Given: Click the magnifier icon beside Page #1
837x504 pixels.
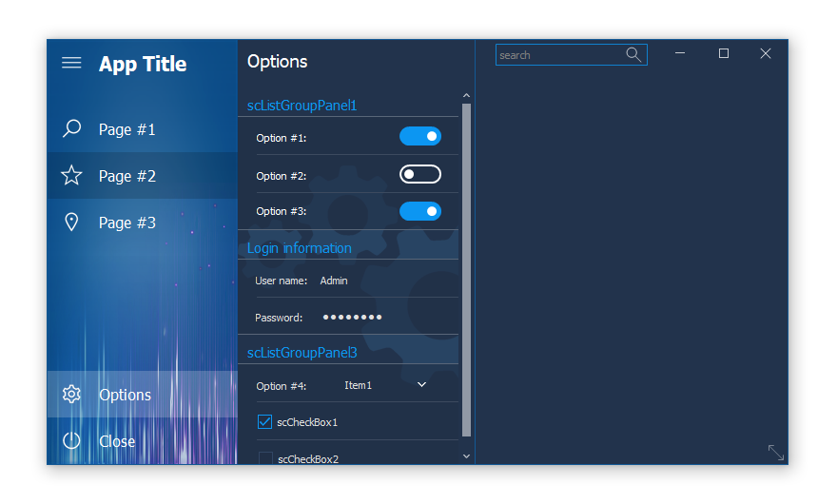Looking at the screenshot, I should click(71, 128).
